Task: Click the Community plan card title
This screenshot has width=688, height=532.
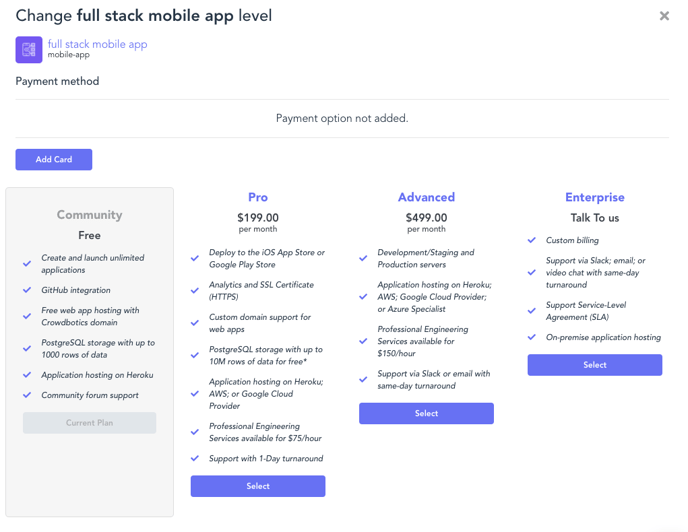Action: (90, 215)
